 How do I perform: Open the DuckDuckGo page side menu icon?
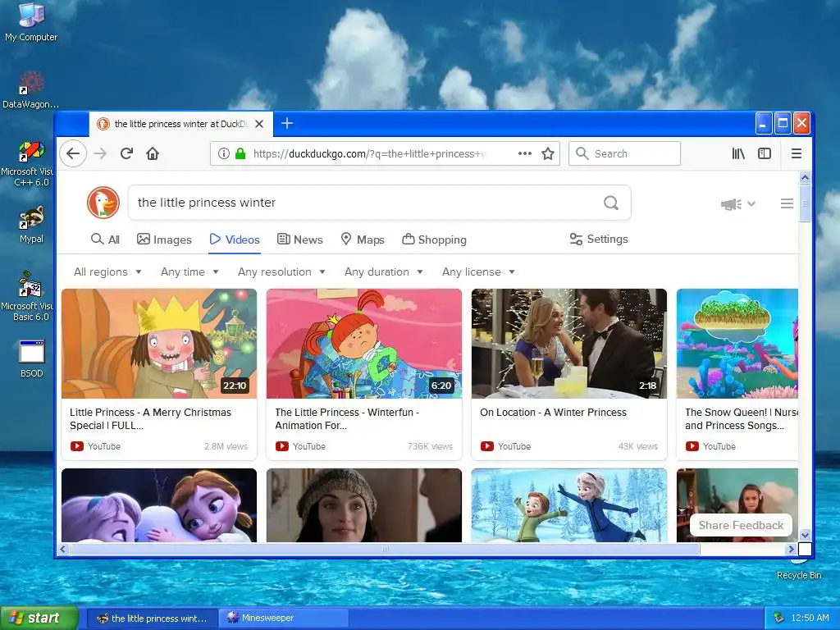tap(787, 203)
